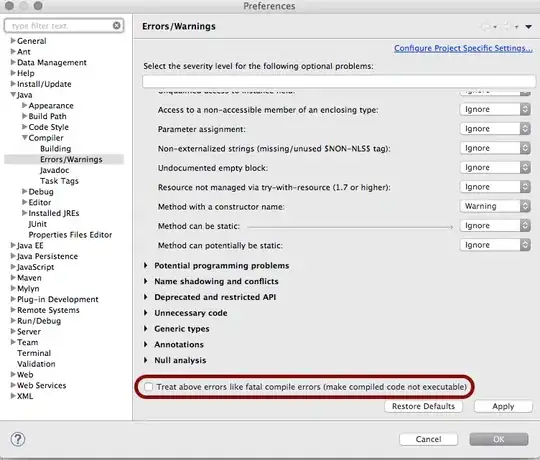The width and height of the screenshot is (540, 460).
Task: Open Configure Project Specific Settings link
Action: tap(463, 48)
